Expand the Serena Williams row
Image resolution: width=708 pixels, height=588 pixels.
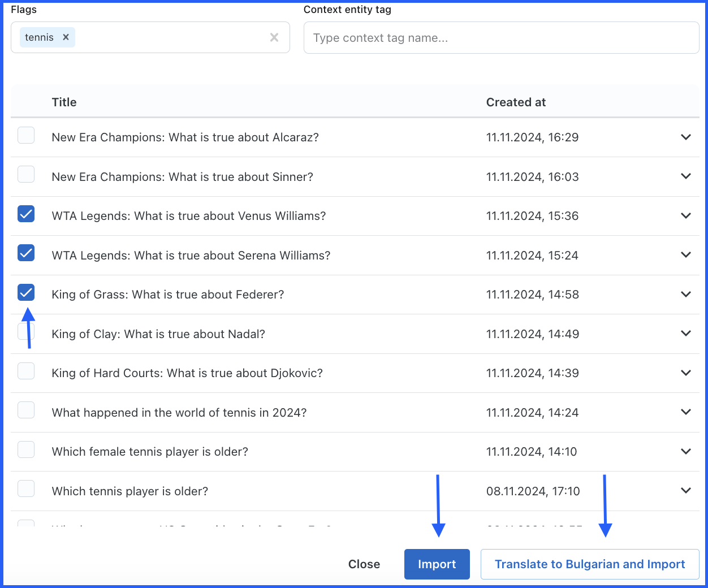(x=686, y=255)
